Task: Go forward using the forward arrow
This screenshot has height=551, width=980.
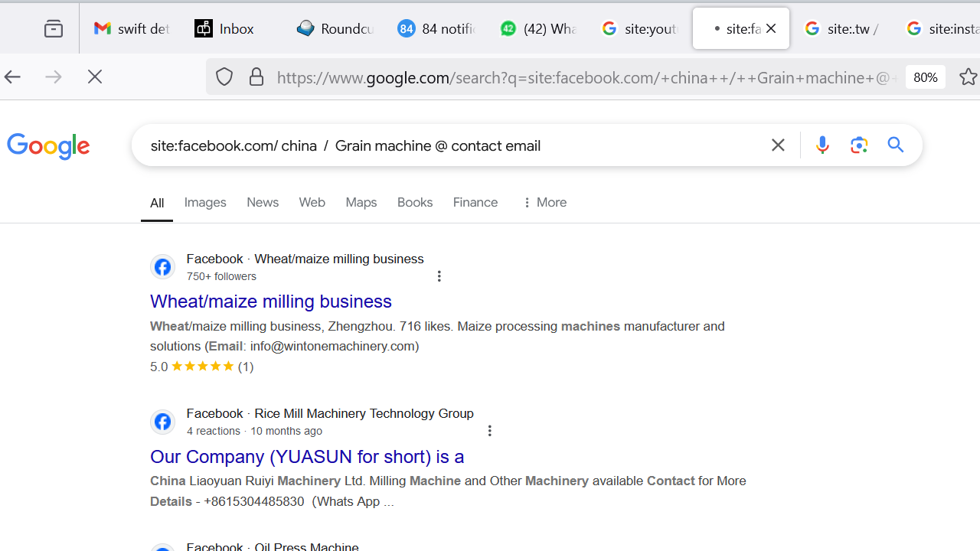Action: coord(53,77)
